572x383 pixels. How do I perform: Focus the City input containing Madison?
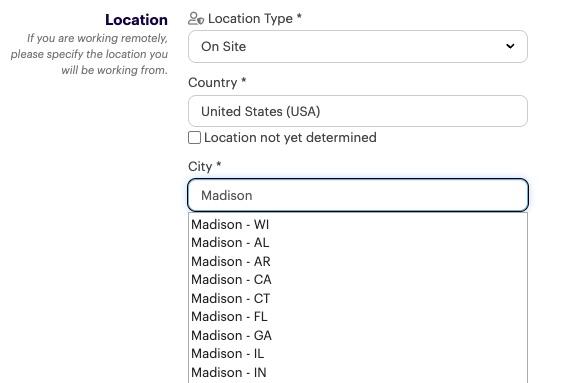358,195
